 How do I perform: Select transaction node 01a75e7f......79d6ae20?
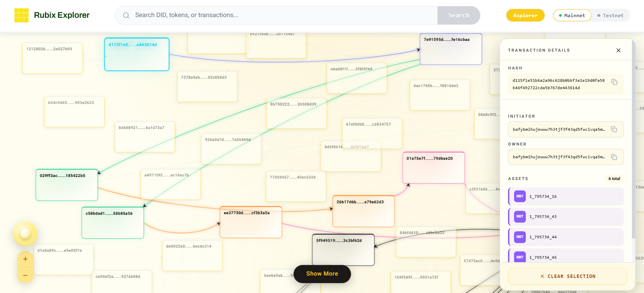433,168
